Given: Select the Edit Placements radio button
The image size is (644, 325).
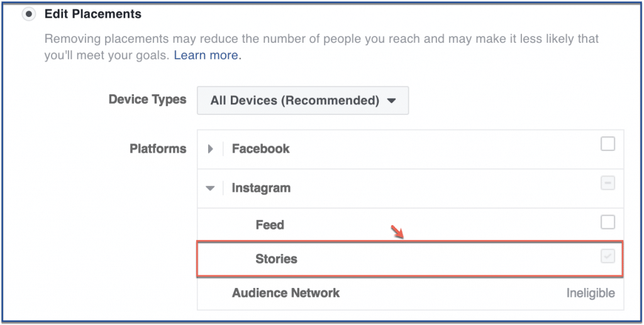Looking at the screenshot, I should (29, 14).
